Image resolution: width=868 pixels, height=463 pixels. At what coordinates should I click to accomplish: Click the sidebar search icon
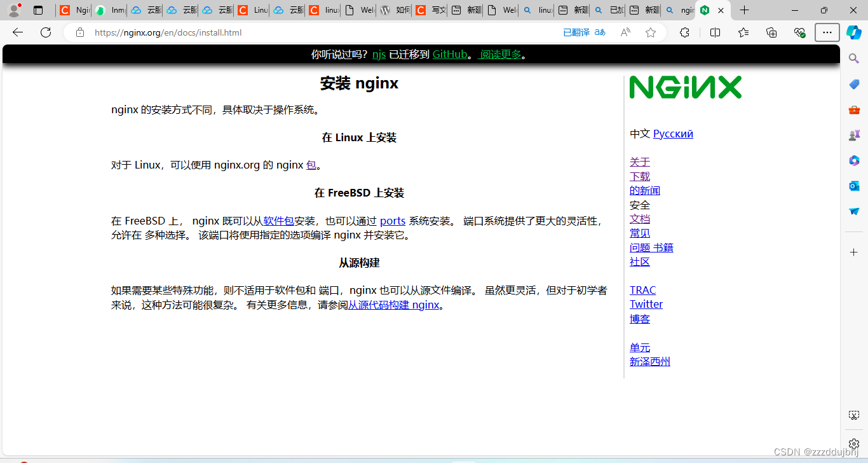853,58
